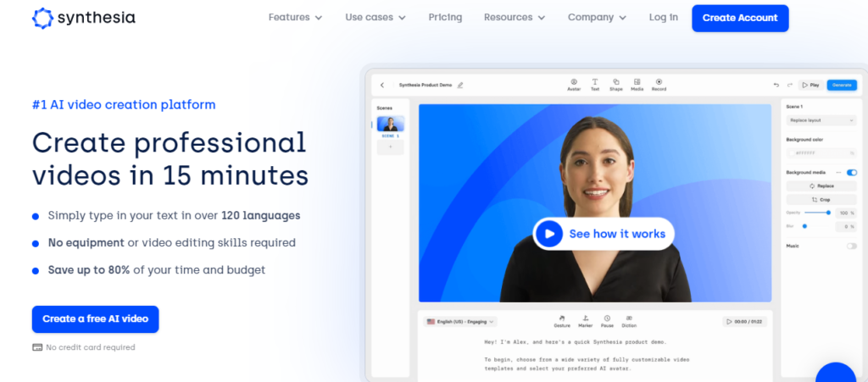Click the Opacity 100 % value field
Image resolution: width=868 pixels, height=382 pixels.
pyautogui.click(x=845, y=213)
